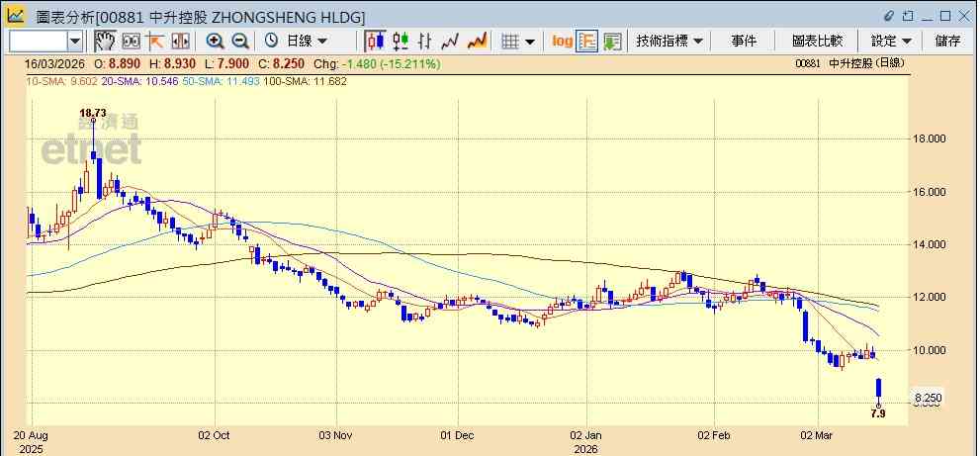Open 圖表比較 chart comparison
This screenshot has height=456, width=980.
point(817,42)
